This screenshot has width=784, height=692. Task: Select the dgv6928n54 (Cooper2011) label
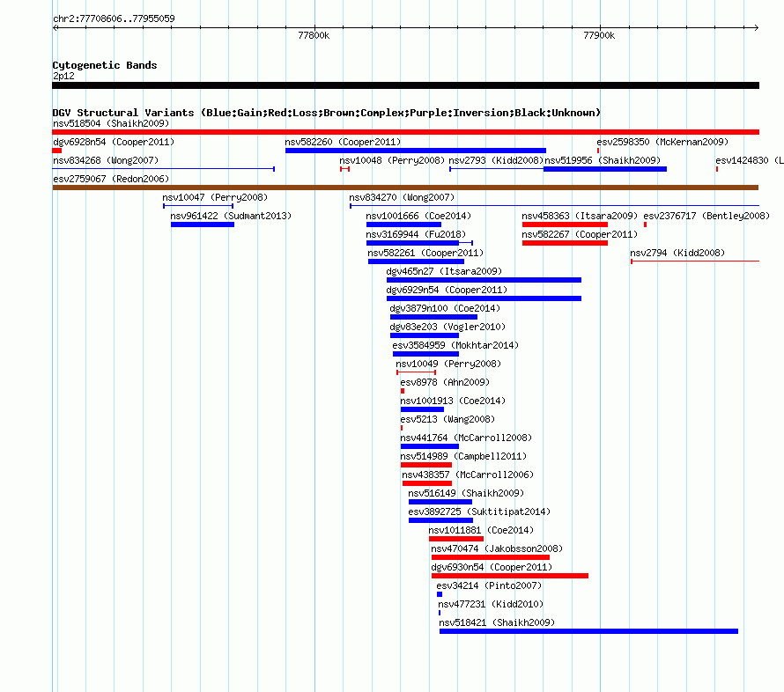coord(114,142)
